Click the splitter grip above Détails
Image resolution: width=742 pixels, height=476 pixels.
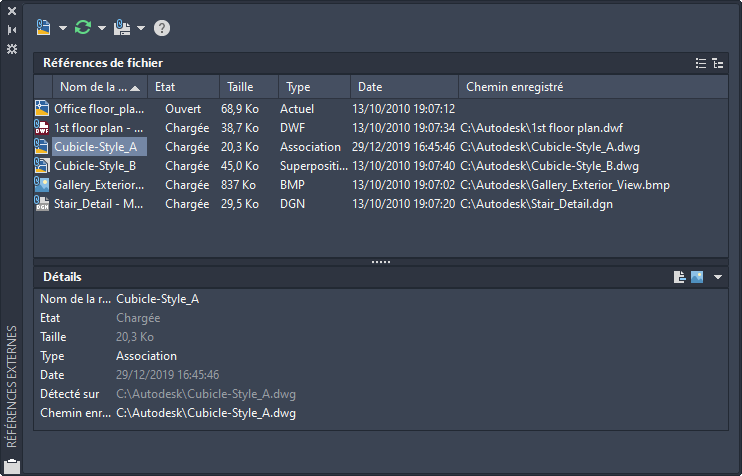(x=381, y=262)
